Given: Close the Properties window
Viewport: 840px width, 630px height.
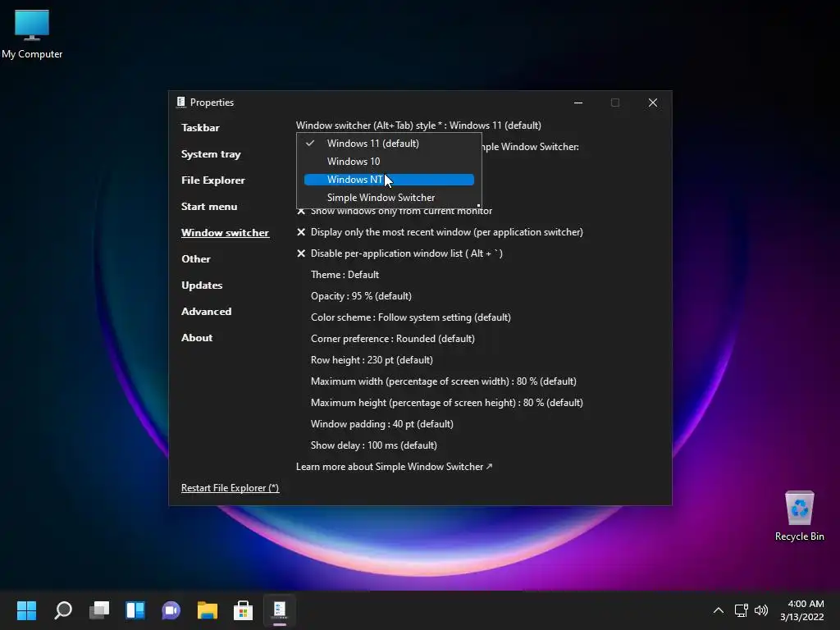Looking at the screenshot, I should [652, 103].
